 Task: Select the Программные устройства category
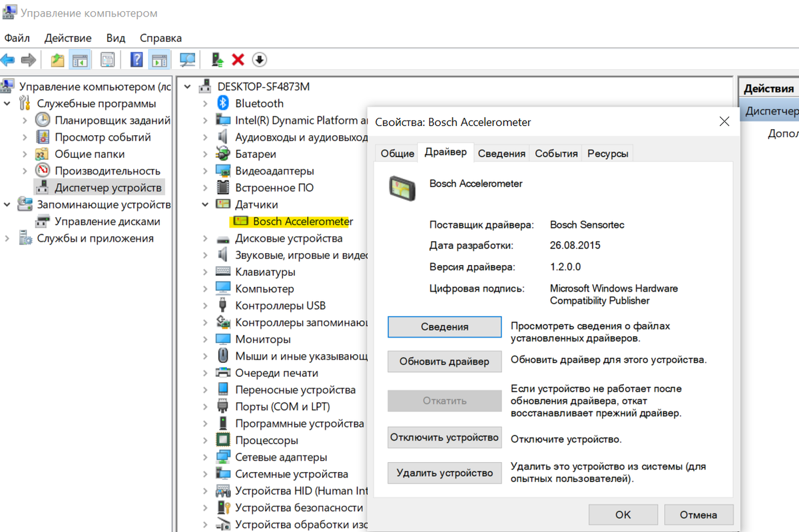[x=300, y=423]
